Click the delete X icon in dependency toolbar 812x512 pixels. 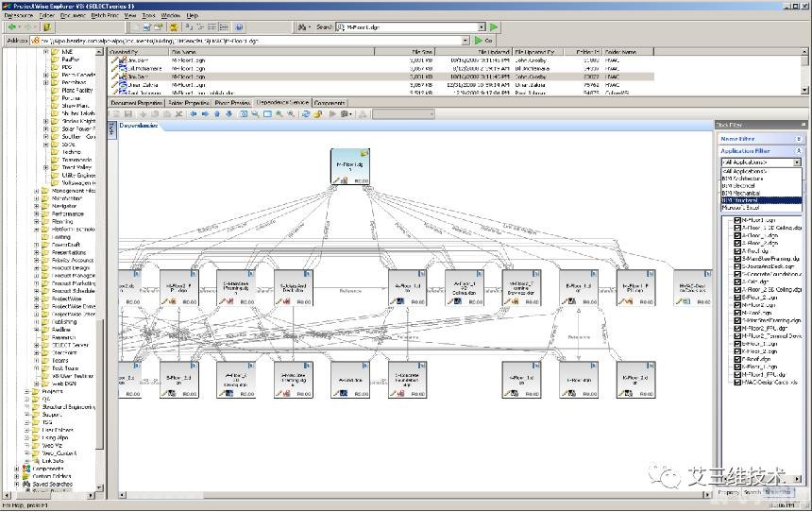click(x=178, y=114)
